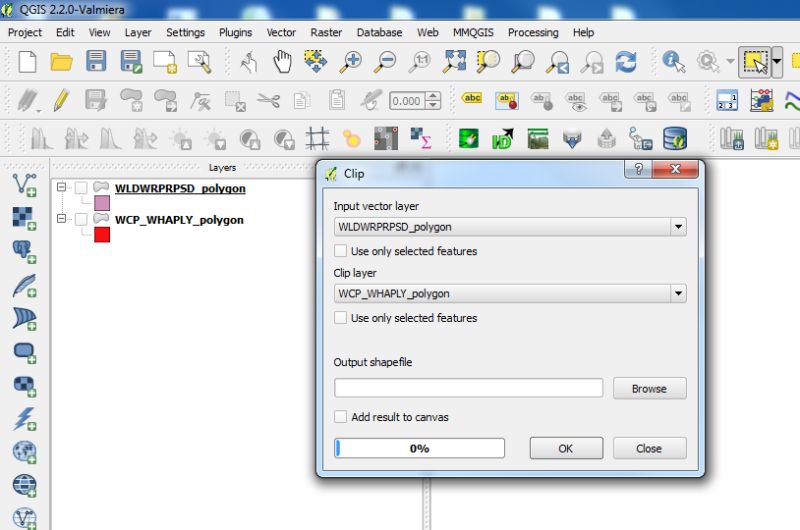Click the New Project blank page icon

pos(28,62)
